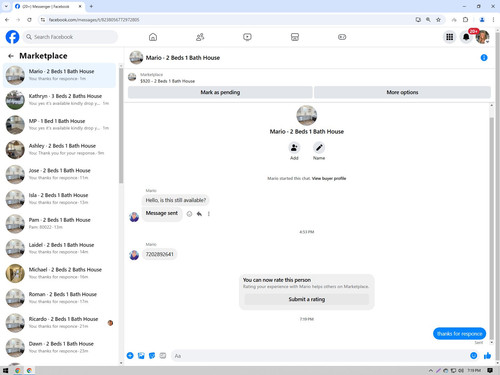500x375 pixels.
Task: Click the conversation list scrollbar
Action: tap(121, 127)
